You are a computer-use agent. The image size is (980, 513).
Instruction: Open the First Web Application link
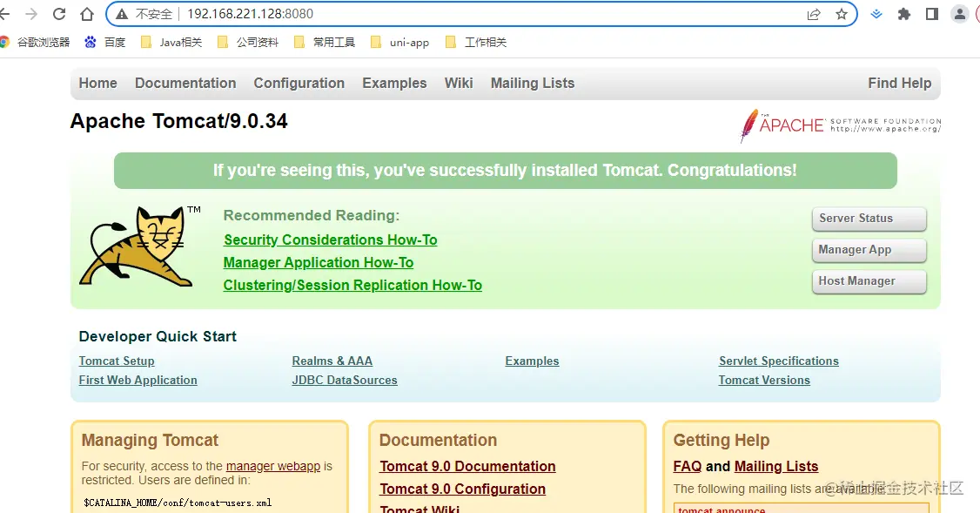(138, 380)
